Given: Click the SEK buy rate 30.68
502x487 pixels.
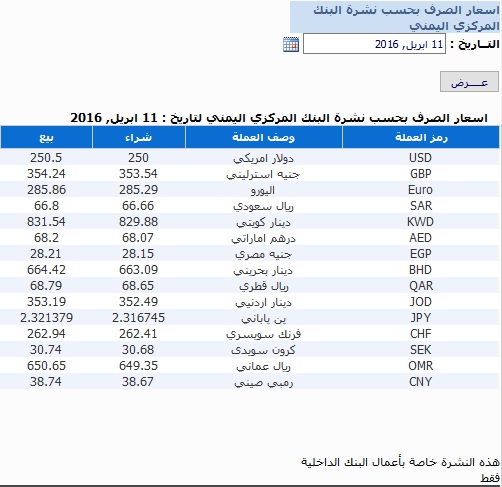Looking at the screenshot, I should click(x=138, y=350).
